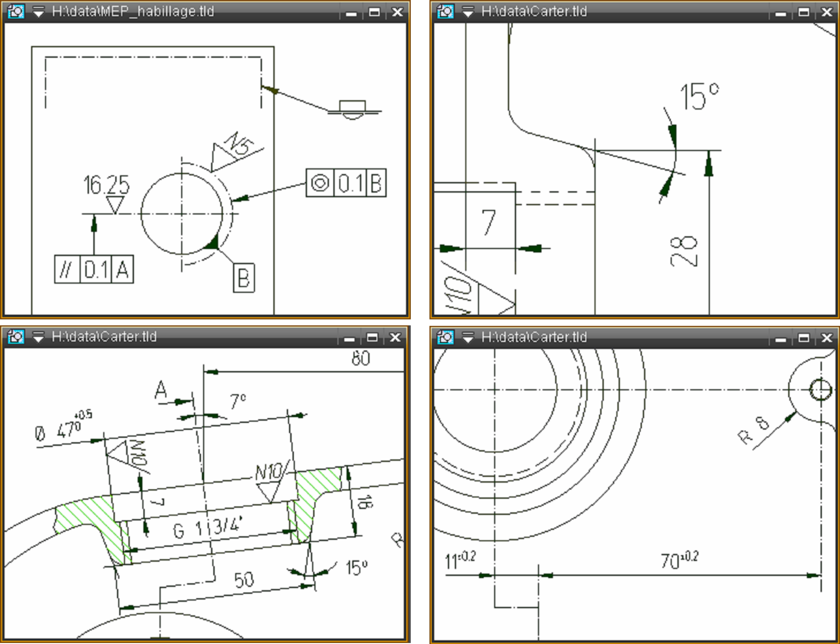Image resolution: width=840 pixels, height=644 pixels.
Task: Open the title dropdown arrow in the Carter window with hatched section
Action: pyautogui.click(x=38, y=337)
